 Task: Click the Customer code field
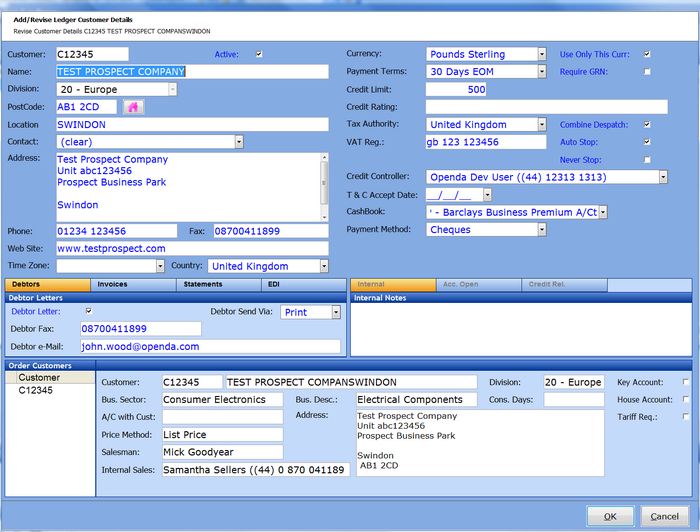pyautogui.click(x=92, y=54)
